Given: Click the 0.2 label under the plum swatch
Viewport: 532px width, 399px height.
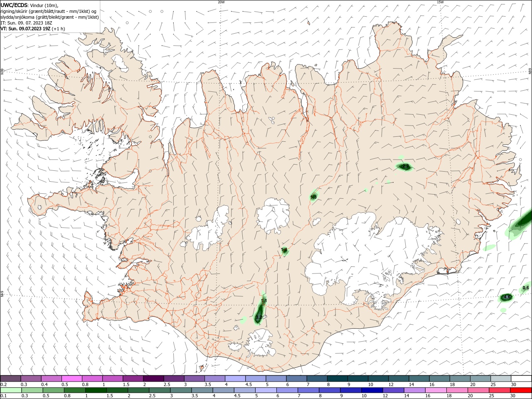Looking at the screenshot, I should pos(3,384).
